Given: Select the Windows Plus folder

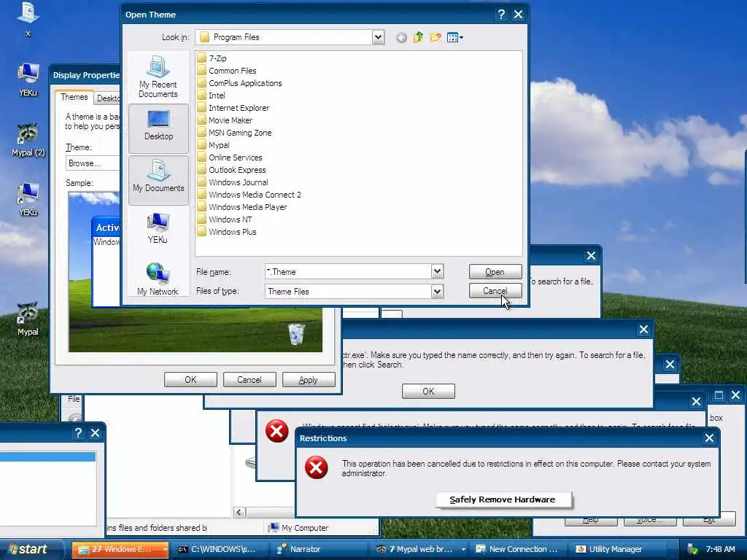Looking at the screenshot, I should [x=227, y=231].
